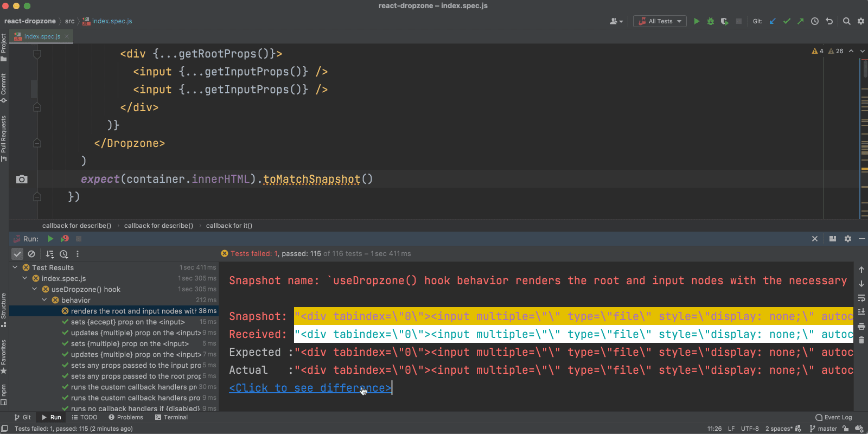Click the 'Click to see difference' link
868x434 pixels.
click(x=310, y=388)
